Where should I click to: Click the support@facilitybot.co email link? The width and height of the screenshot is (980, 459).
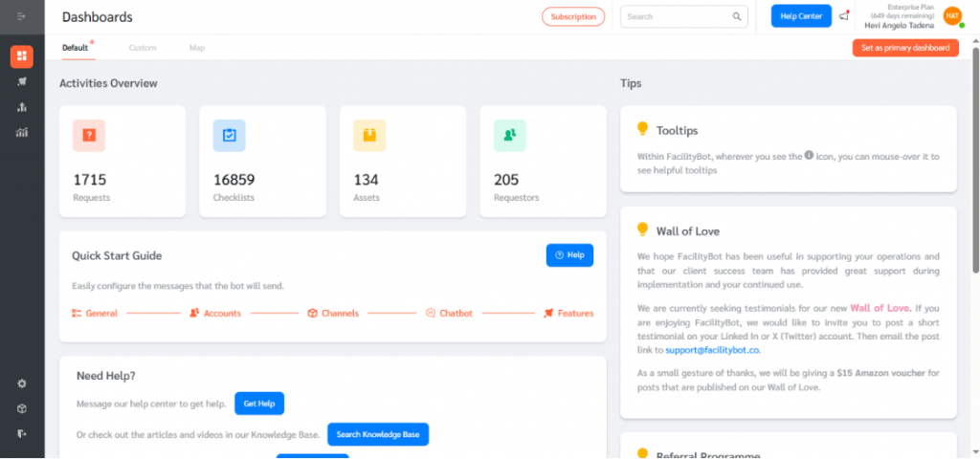(x=712, y=350)
